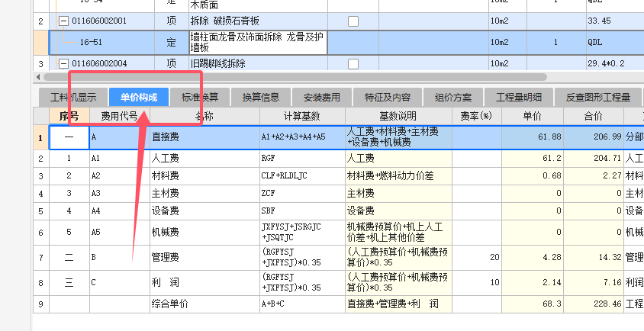Screen dimensions: 644x331
Task: Click the 基数说明 column header
Action: [x=398, y=116]
